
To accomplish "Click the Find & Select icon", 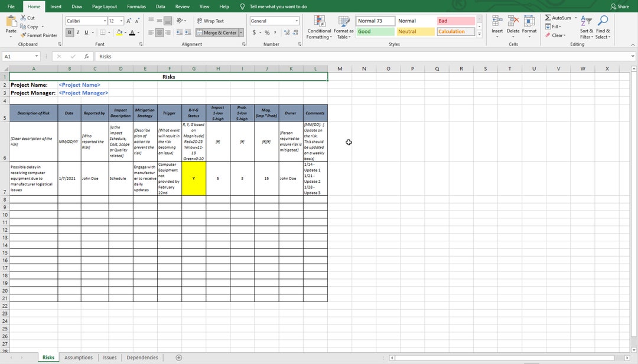I will click(602, 28).
